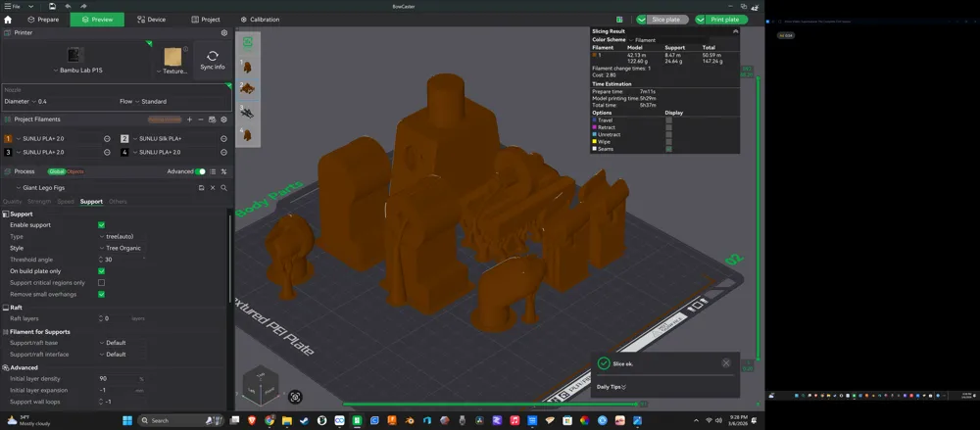
Task: Open Style Tree Organic dropdown
Action: [122, 248]
